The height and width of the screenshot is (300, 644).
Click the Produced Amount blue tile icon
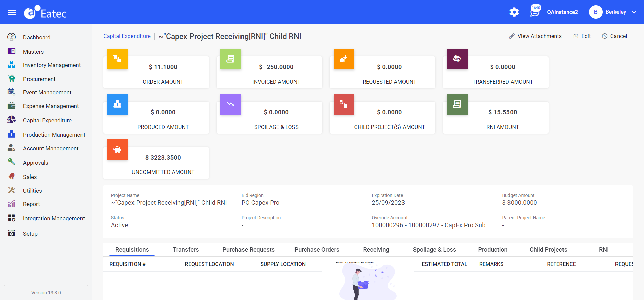pos(117,104)
